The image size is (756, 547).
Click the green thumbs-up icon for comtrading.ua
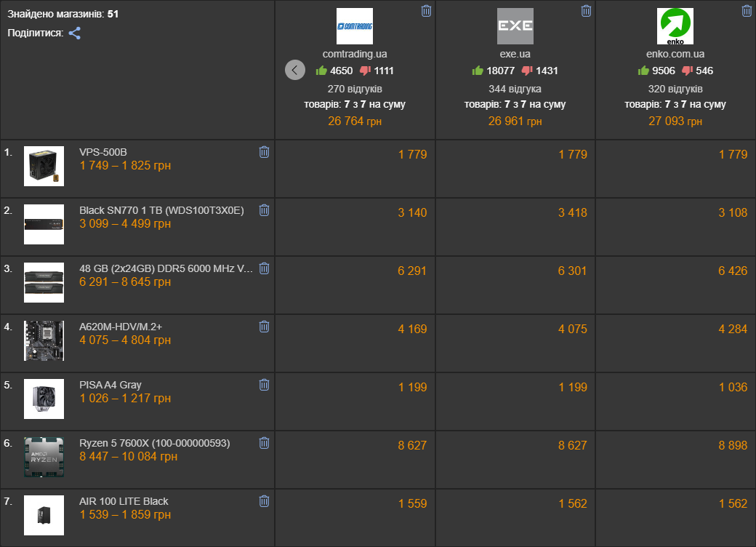click(321, 71)
